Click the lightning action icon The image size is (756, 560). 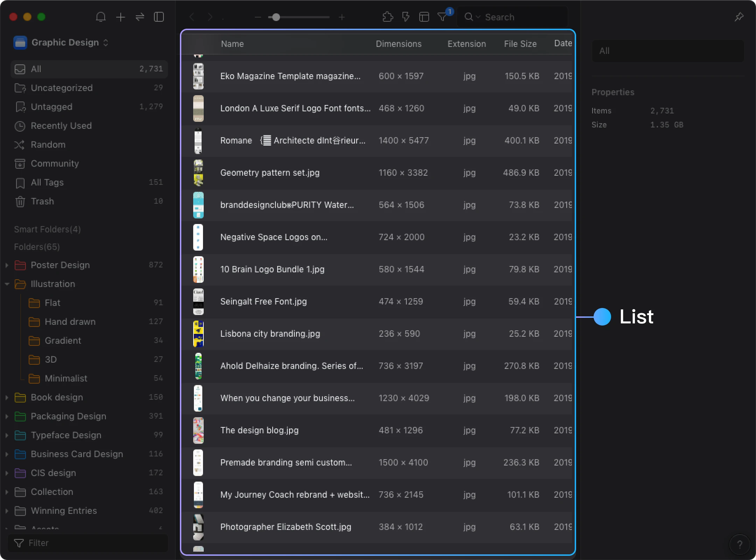click(406, 17)
